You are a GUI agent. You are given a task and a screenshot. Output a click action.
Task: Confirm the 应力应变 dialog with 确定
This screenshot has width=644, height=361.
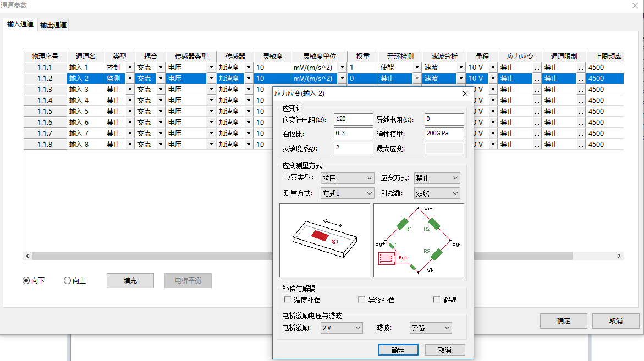(x=398, y=350)
